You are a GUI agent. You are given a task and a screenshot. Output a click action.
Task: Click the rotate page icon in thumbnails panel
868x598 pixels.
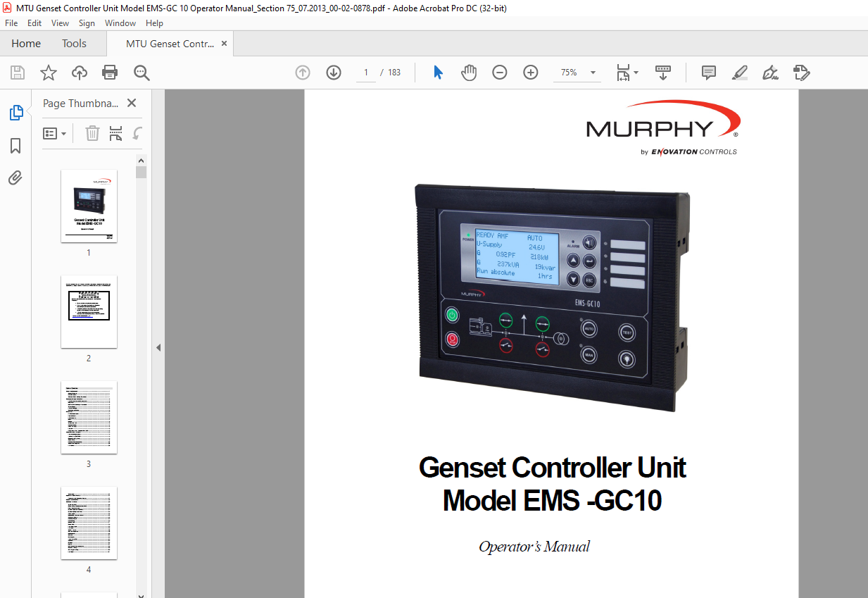click(138, 133)
